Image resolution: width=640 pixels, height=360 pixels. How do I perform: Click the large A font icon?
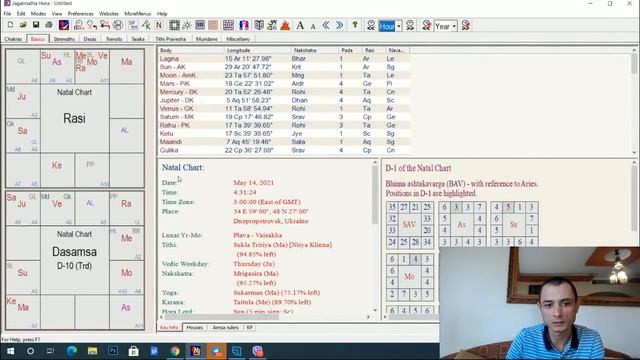(x=300, y=25)
